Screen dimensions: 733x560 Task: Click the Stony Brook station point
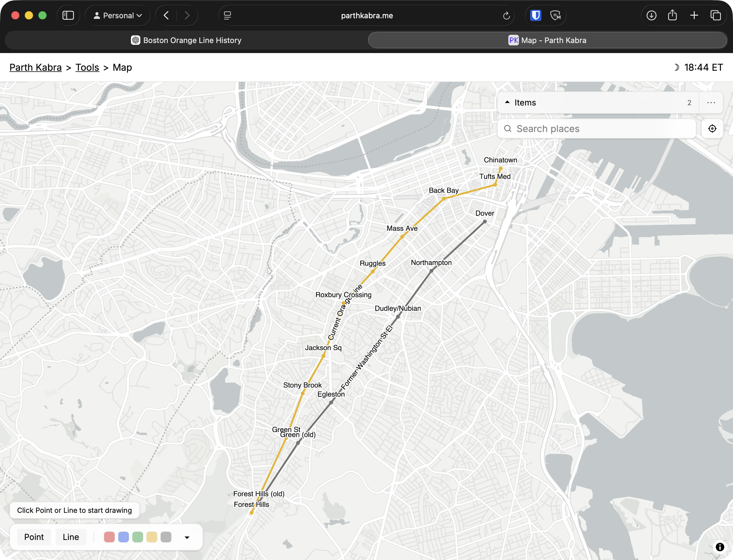coord(303,393)
